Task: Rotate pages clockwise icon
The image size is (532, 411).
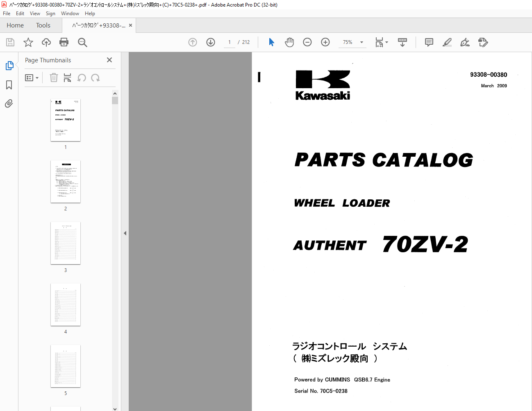Action: [x=95, y=78]
